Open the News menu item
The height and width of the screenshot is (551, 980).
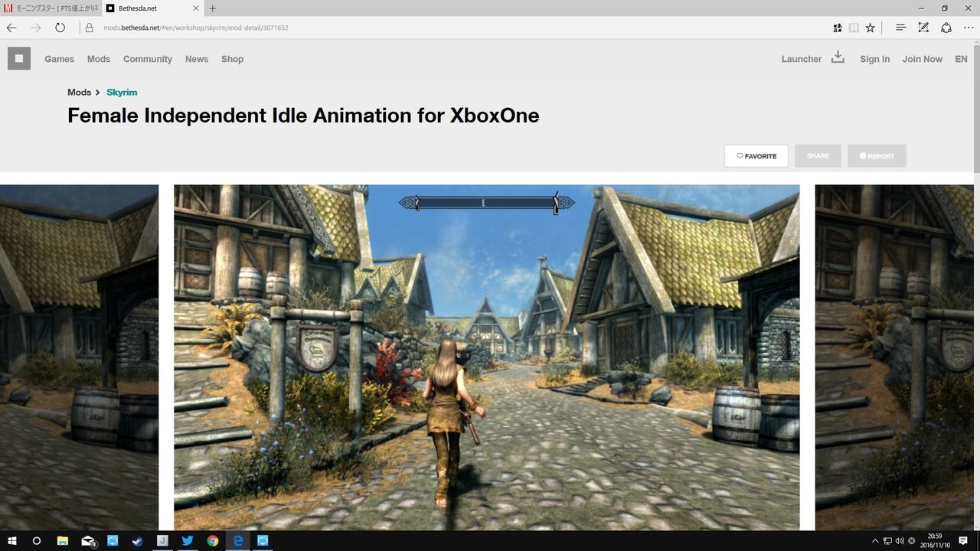pyautogui.click(x=197, y=59)
